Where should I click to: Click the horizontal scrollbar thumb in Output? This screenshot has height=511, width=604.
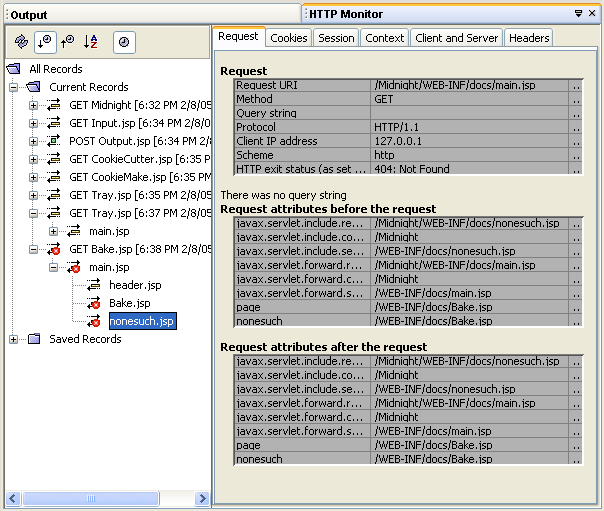coord(91,498)
